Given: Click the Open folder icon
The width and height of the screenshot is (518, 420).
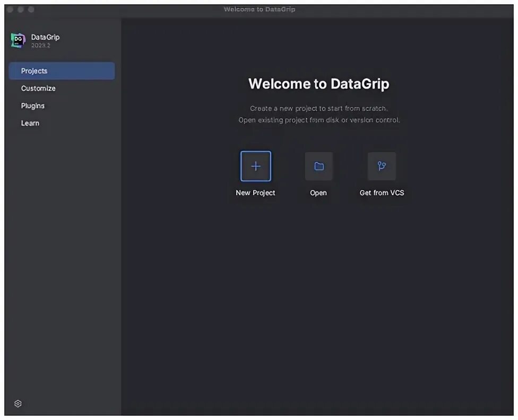Looking at the screenshot, I should point(318,166).
